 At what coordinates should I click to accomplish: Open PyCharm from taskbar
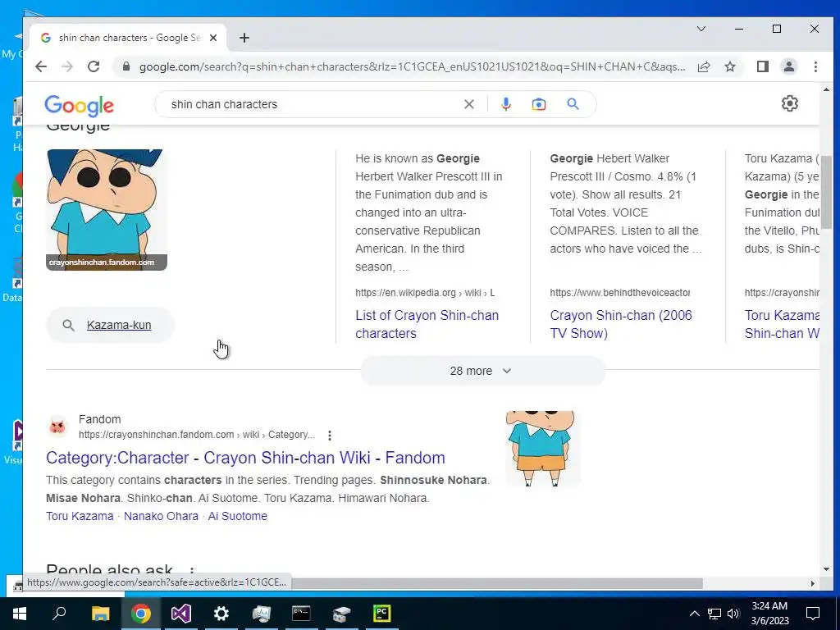click(x=381, y=614)
